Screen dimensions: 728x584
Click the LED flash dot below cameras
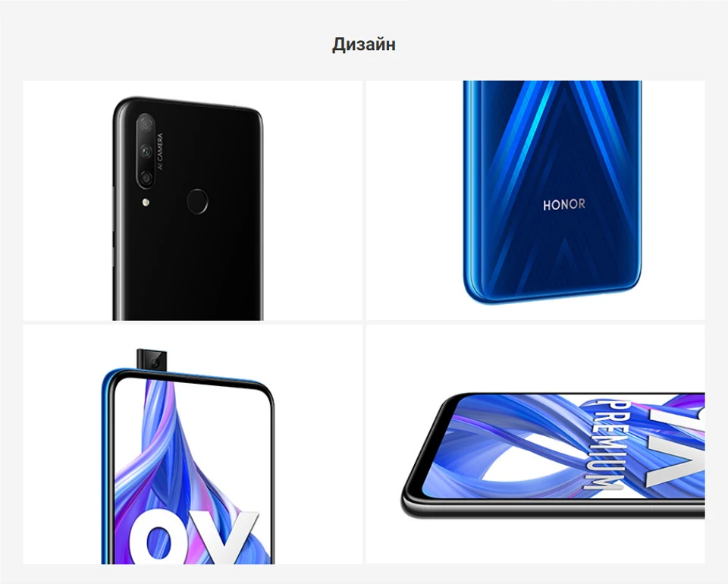coord(146,203)
